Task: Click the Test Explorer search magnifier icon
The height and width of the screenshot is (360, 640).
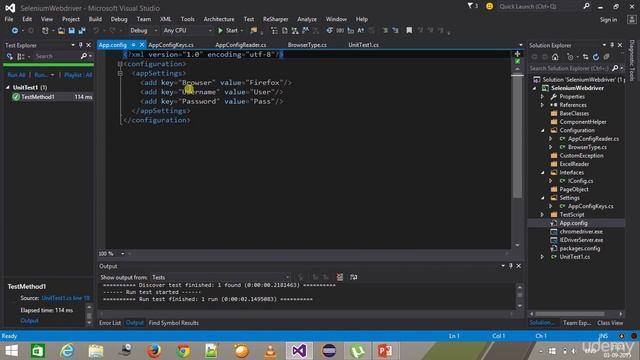Action: click(x=84, y=56)
